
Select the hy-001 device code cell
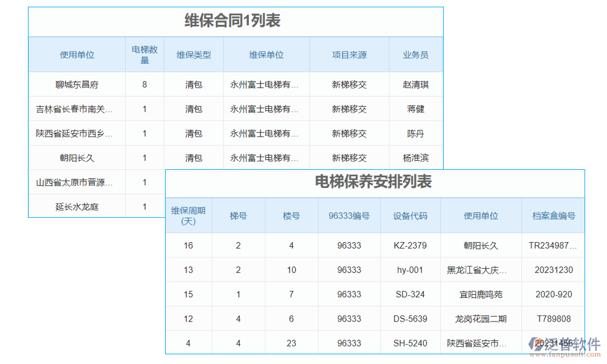tap(410, 270)
